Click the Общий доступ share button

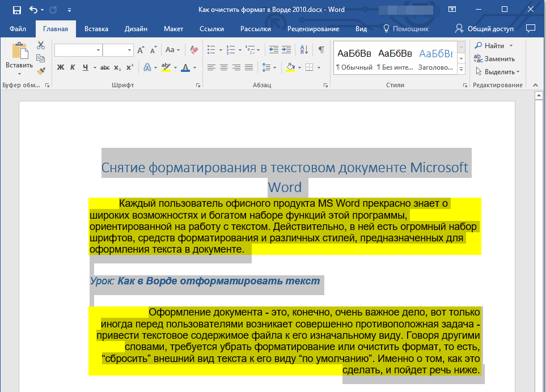(485, 29)
